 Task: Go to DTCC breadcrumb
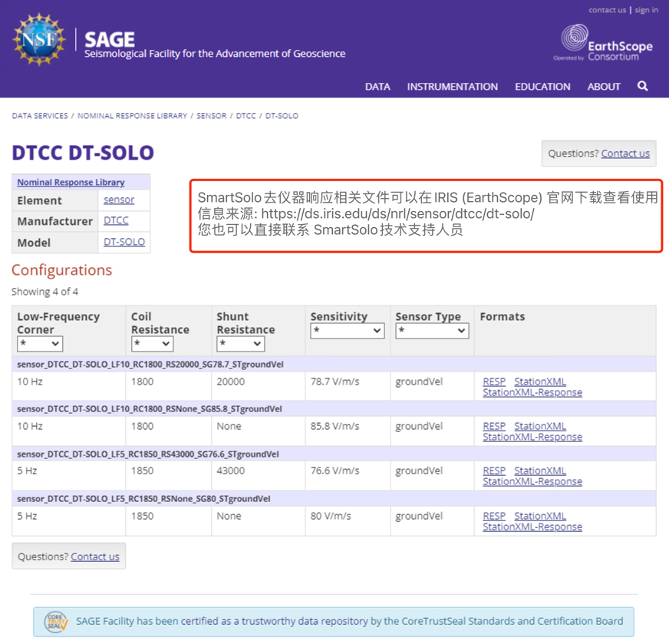click(x=246, y=116)
